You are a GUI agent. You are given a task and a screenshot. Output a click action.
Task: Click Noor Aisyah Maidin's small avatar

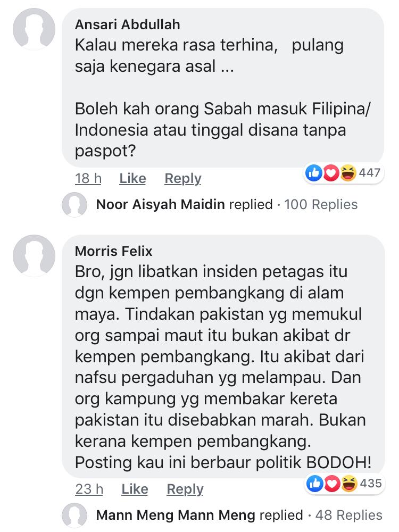tap(74, 205)
